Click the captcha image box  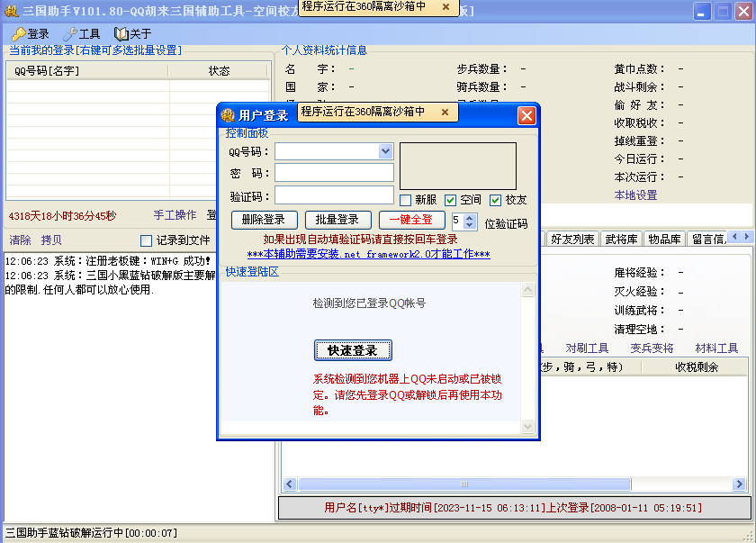click(x=458, y=166)
